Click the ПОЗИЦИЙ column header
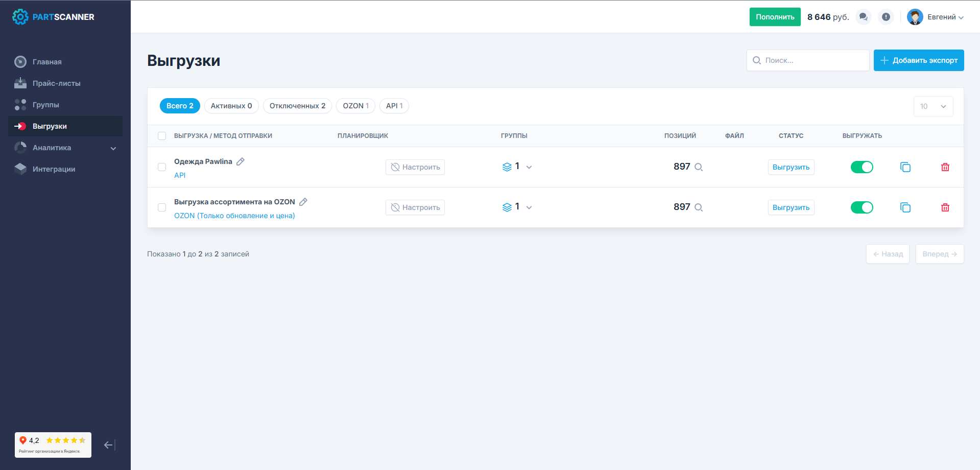Viewport: 980px width, 470px height. 680,136
